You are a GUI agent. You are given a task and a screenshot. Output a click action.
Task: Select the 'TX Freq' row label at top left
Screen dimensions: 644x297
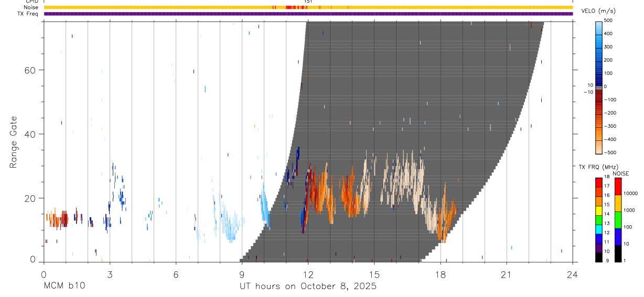29,14
